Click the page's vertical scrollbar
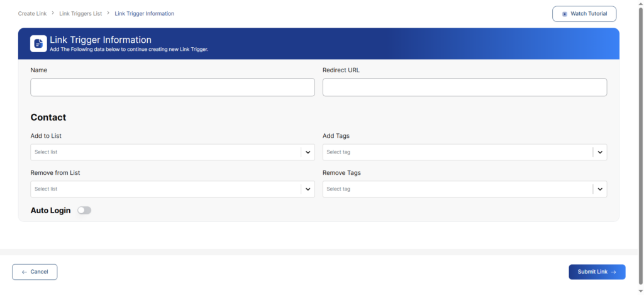 (x=640, y=126)
